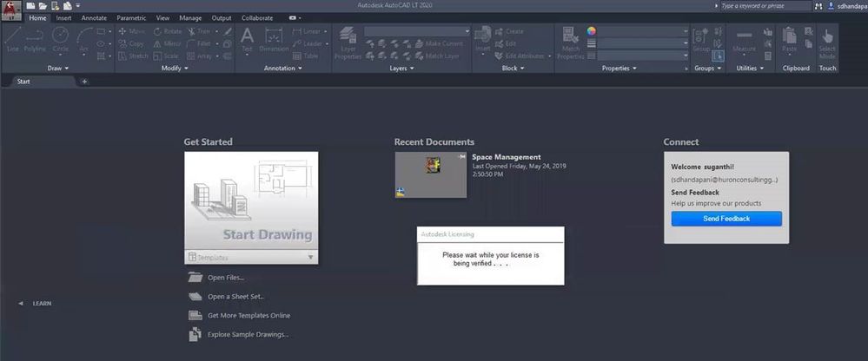The height and width of the screenshot is (361, 868).
Task: Click the color wheel swatch in Properties panel
Action: (591, 31)
